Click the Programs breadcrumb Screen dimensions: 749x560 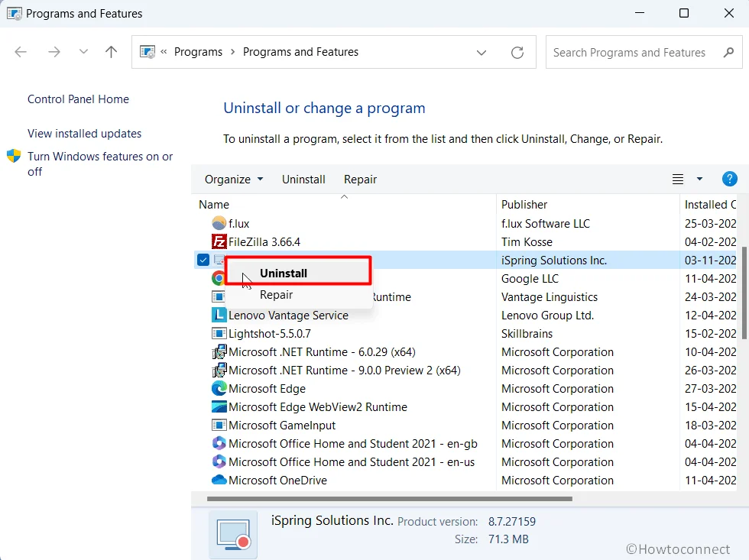(x=198, y=51)
